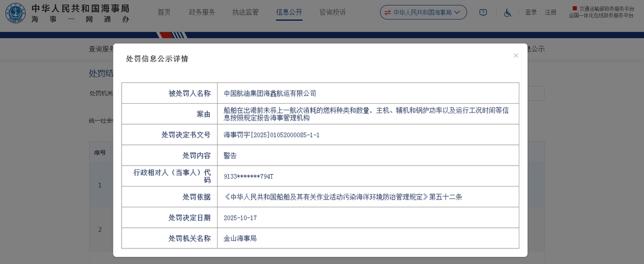This screenshot has width=644, height=264.
Task: Click the help question mark icon
Action: [x=483, y=13]
